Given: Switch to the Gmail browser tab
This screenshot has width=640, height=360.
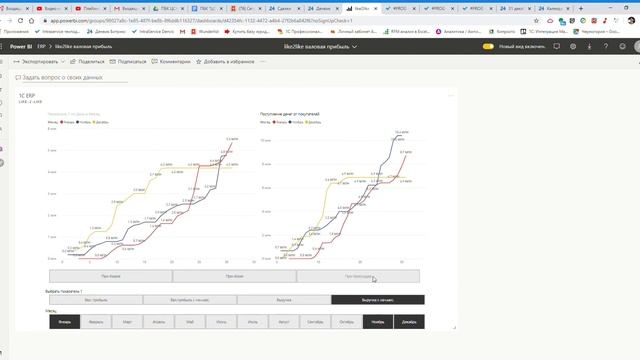Looking at the screenshot, I should click(x=129, y=8).
